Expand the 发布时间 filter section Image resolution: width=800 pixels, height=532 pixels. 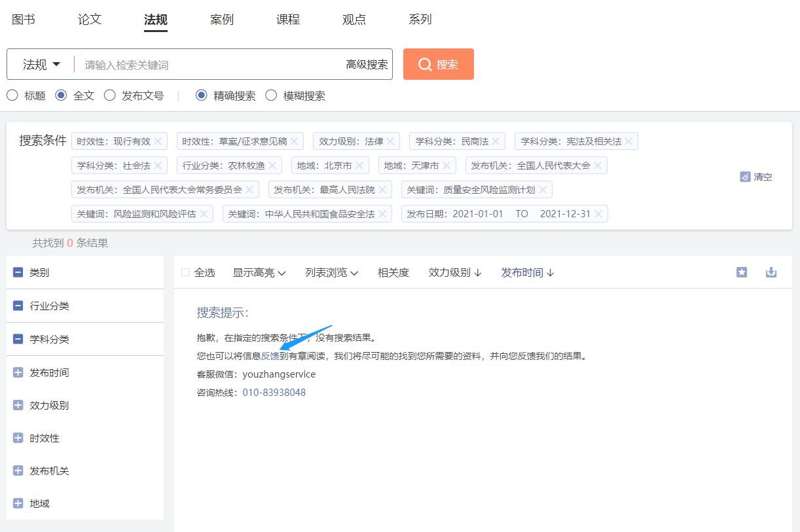coord(18,372)
